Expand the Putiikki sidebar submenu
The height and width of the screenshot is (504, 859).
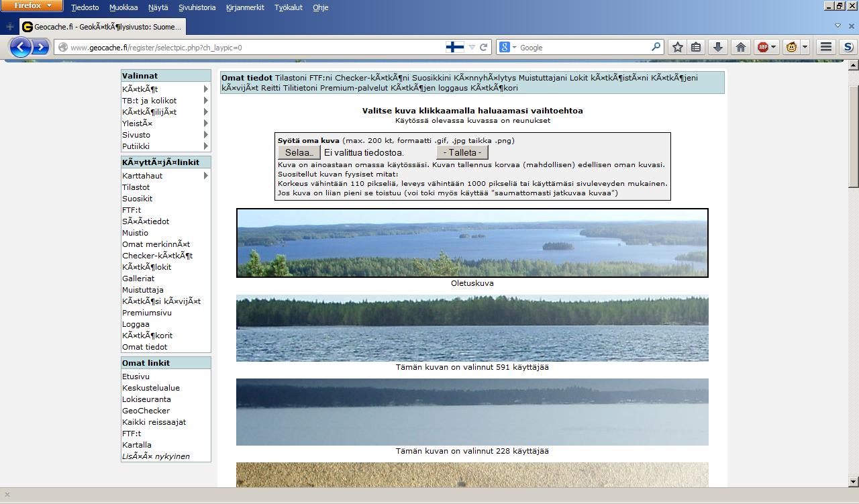tap(205, 146)
